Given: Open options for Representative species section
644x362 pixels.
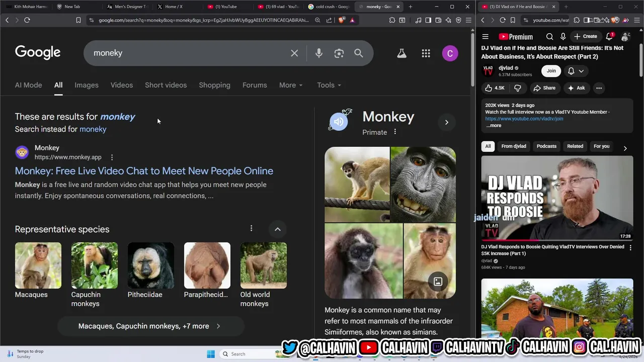Looking at the screenshot, I should pos(251,228).
